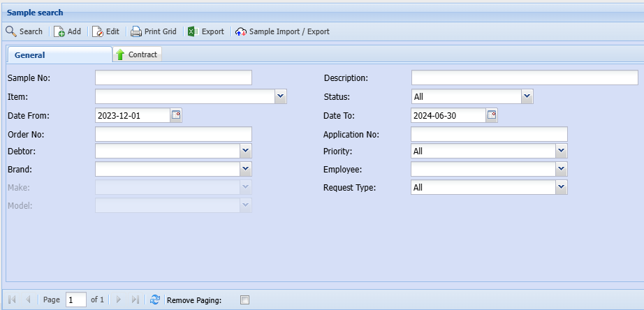644x310 pixels.
Task: Click the Sample No input field
Action: (173, 77)
